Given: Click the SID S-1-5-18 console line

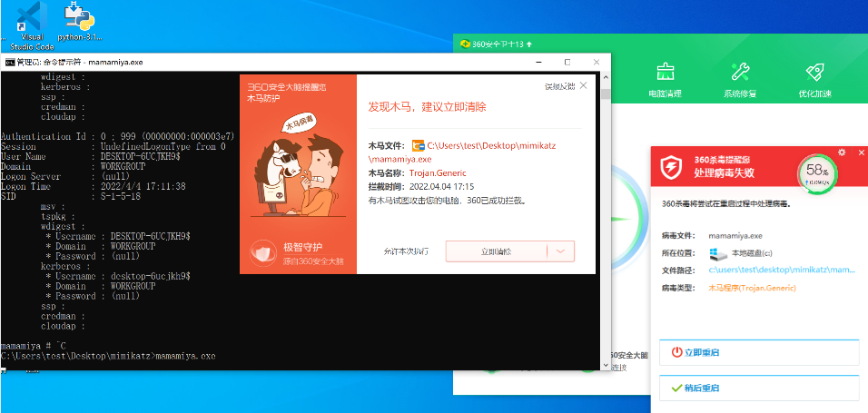Looking at the screenshot, I should pos(70,197).
